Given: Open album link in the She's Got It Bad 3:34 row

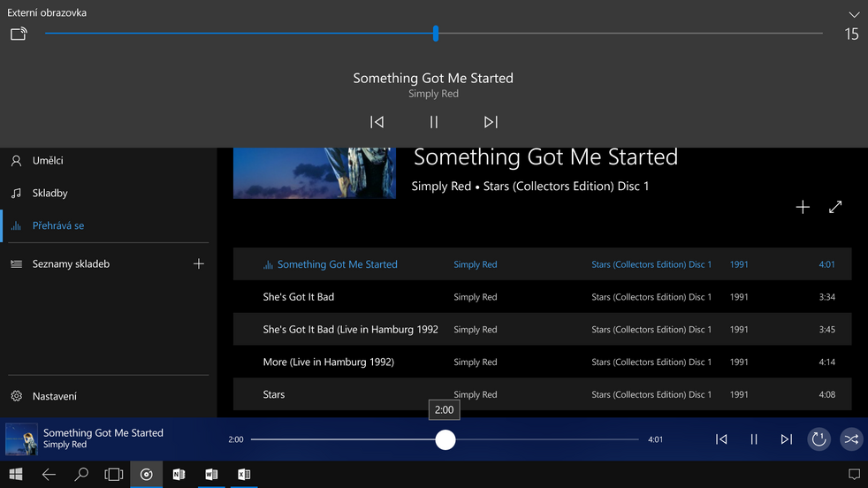Looking at the screenshot, I should click(x=651, y=297).
